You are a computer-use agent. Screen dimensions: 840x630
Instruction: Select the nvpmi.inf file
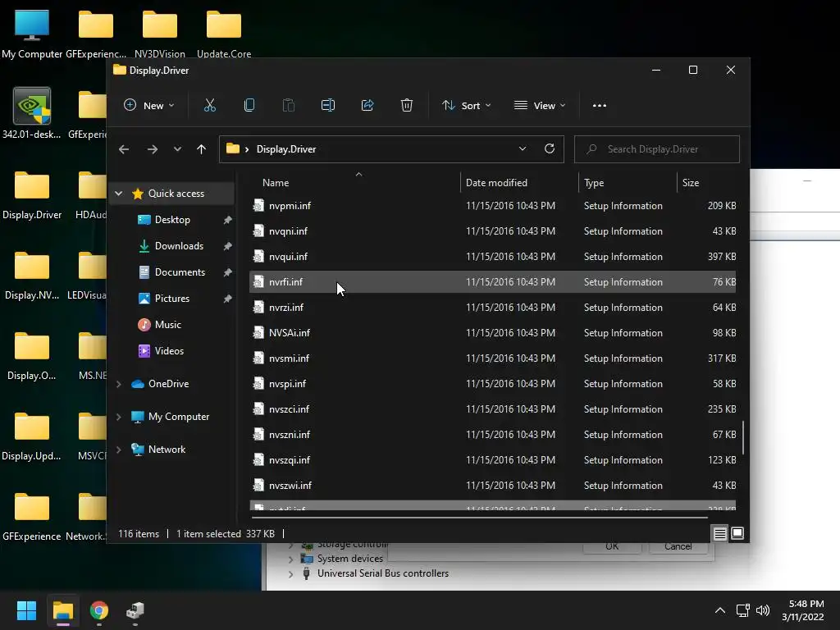coord(493,206)
